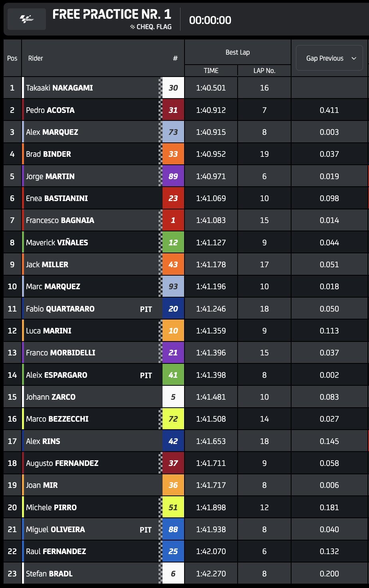Viewport: 369px width, 588px height.
Task: Select rider Takaaki Nakagami
Action: tap(60, 88)
